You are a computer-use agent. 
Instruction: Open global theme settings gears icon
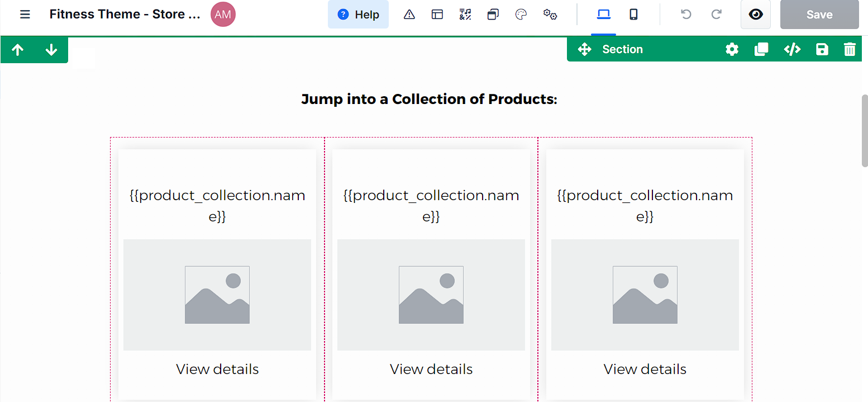click(550, 14)
